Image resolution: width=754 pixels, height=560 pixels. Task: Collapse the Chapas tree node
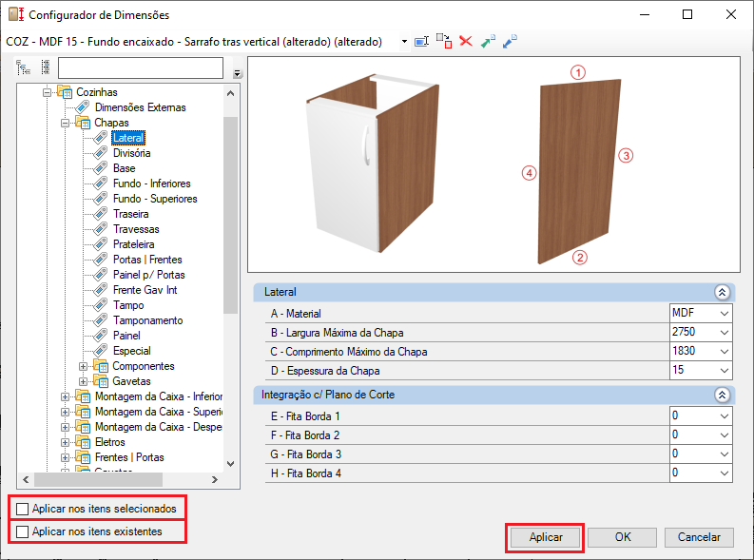[x=65, y=123]
